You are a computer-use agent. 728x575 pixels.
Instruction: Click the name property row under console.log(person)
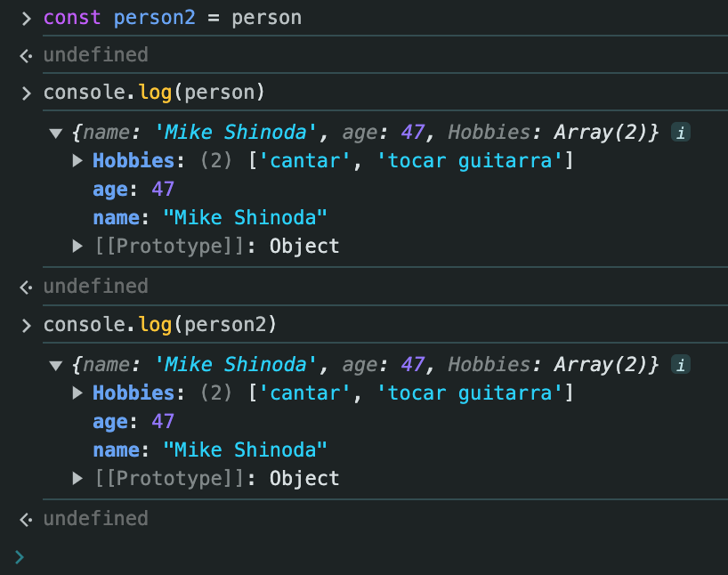(x=210, y=218)
